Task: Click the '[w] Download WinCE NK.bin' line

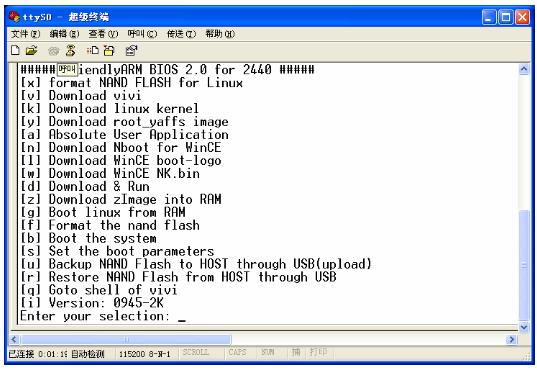Action: [x=110, y=174]
